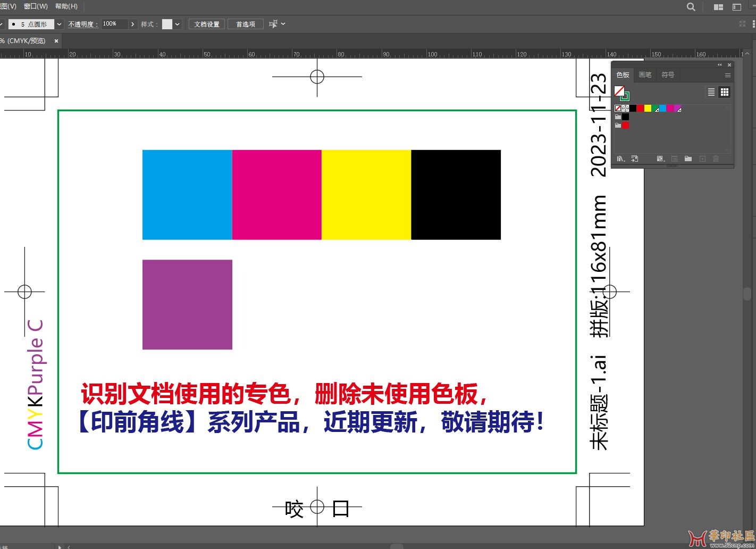Pick the red swatch in top row
Image resolution: width=756 pixels, height=549 pixels.
pyautogui.click(x=640, y=109)
